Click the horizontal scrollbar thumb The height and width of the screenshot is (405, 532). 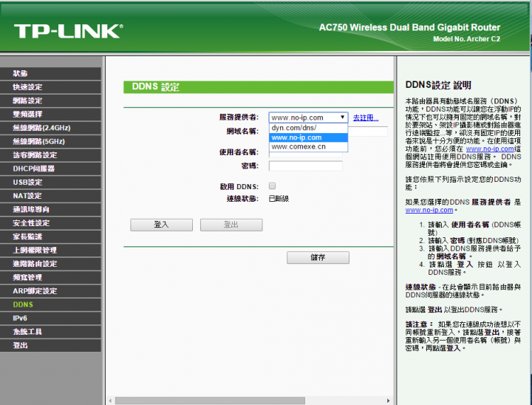click(x=210, y=401)
